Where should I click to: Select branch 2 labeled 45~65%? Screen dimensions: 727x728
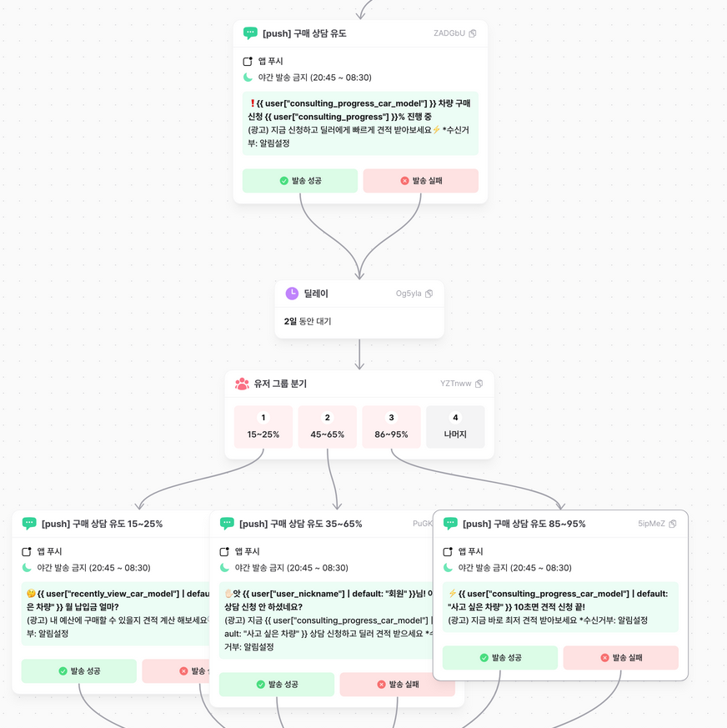coord(328,427)
